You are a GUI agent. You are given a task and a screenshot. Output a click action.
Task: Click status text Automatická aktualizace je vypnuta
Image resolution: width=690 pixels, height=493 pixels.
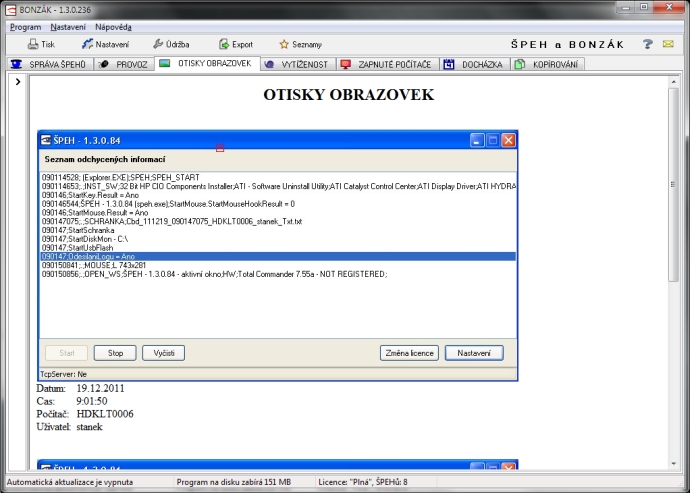pyautogui.click(x=70, y=482)
